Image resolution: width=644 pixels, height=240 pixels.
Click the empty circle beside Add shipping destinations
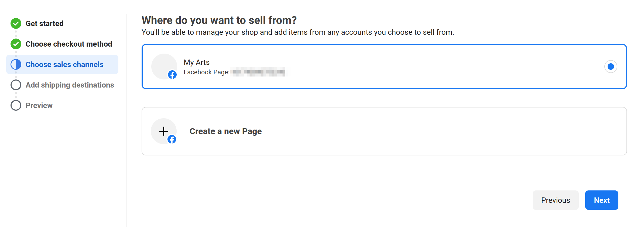click(x=16, y=85)
